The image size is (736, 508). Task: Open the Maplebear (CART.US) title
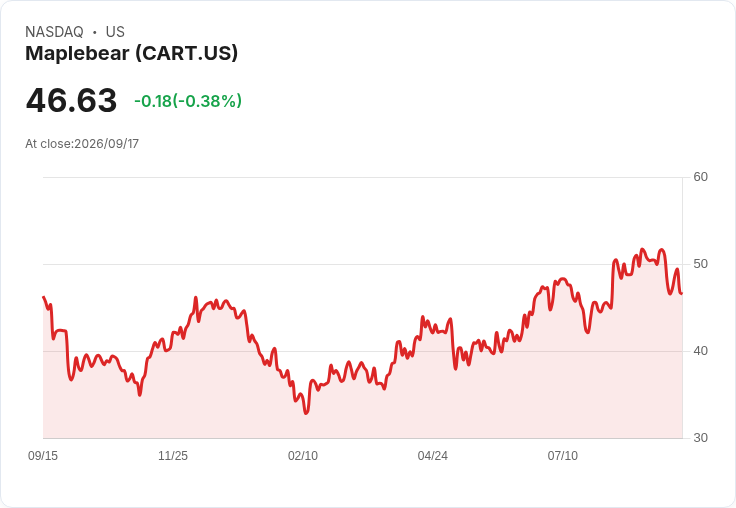pos(131,53)
